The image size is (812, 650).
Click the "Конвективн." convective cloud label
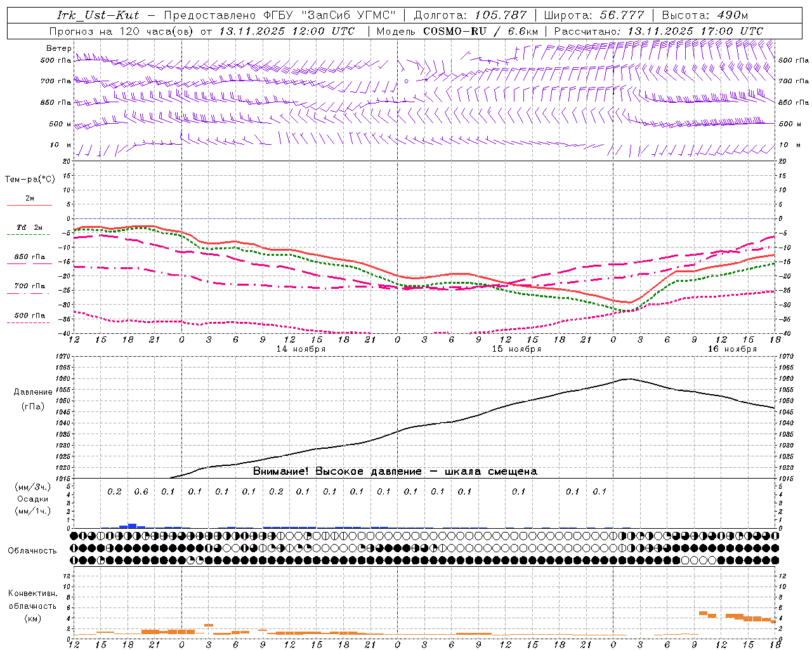tap(33, 594)
